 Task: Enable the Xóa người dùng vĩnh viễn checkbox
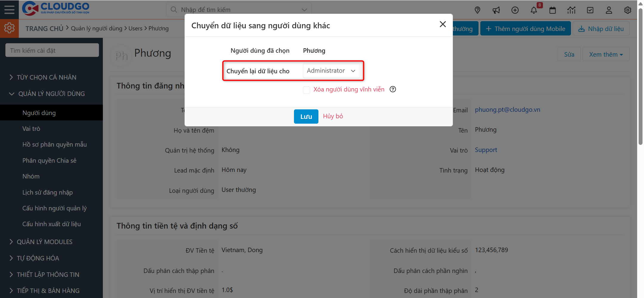306,90
